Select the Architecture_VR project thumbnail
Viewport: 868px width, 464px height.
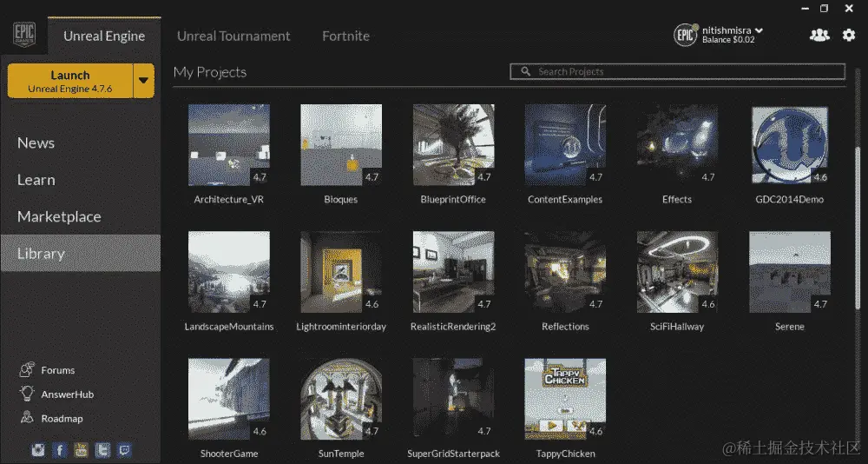(x=229, y=145)
